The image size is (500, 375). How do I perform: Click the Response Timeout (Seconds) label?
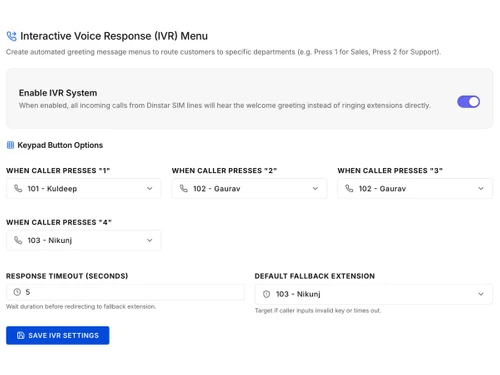click(67, 276)
